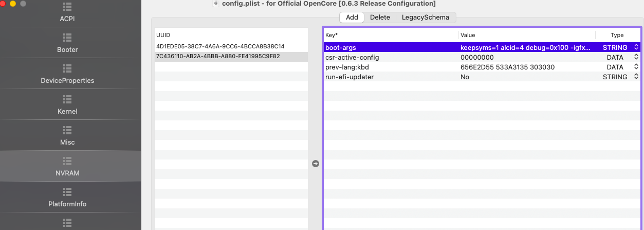This screenshot has height=230, width=644.
Task: Change Type of csr-active-config row
Action: click(x=636, y=57)
